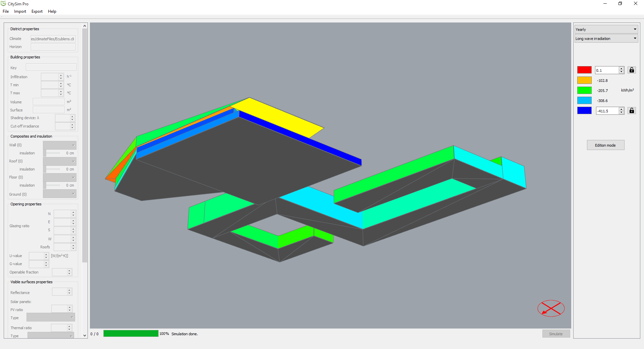
Task: Click the dark blue legend color box
Action: click(x=584, y=111)
